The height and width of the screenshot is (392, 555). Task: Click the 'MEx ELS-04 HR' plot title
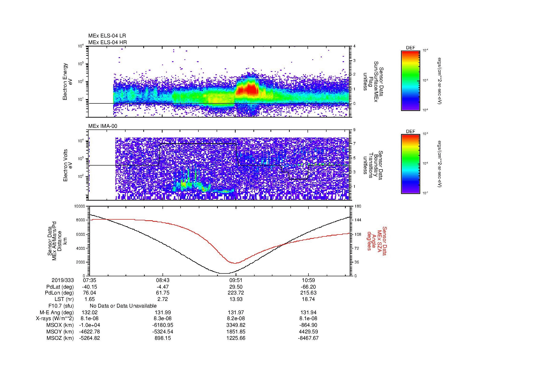[x=107, y=42]
